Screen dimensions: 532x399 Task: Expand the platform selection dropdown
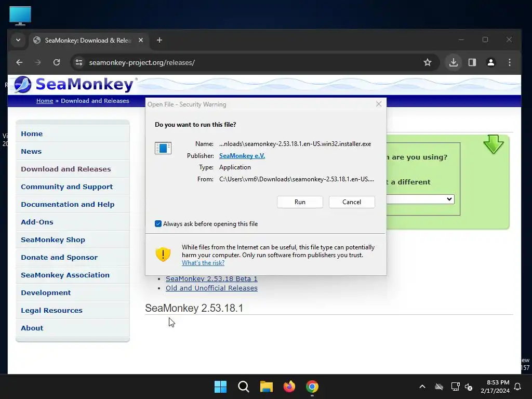[x=420, y=199]
